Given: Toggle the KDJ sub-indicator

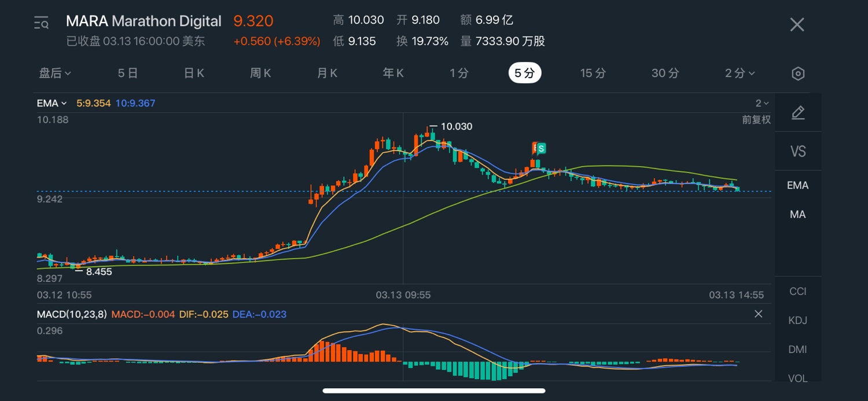Looking at the screenshot, I should point(798,321).
